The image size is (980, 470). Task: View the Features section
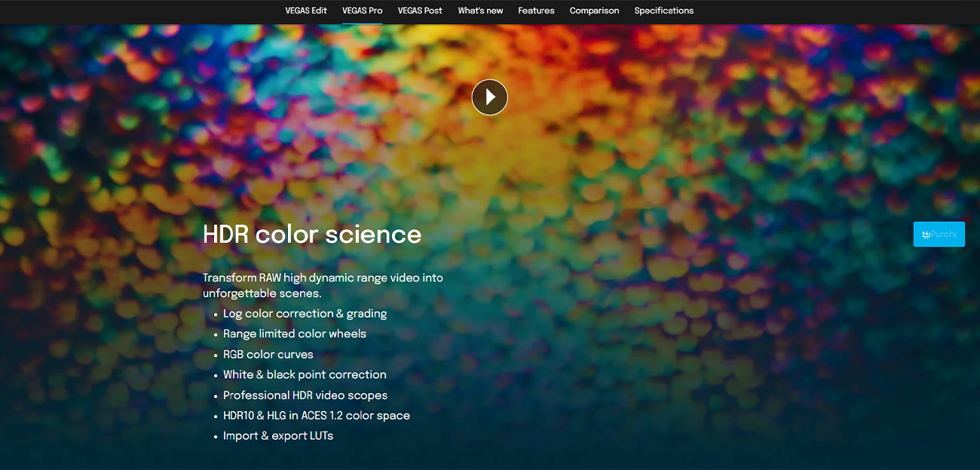535,11
